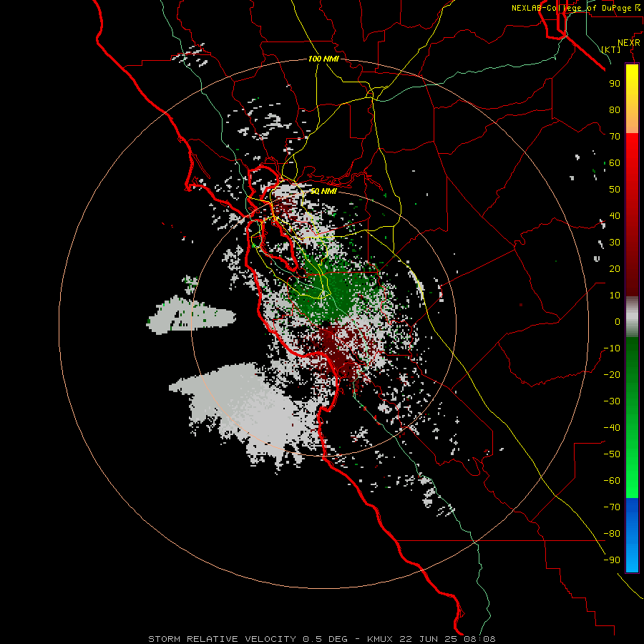Select the -20 value on the velocity scale
Image resolution: width=644 pixels, height=644 pixels.
(612, 375)
